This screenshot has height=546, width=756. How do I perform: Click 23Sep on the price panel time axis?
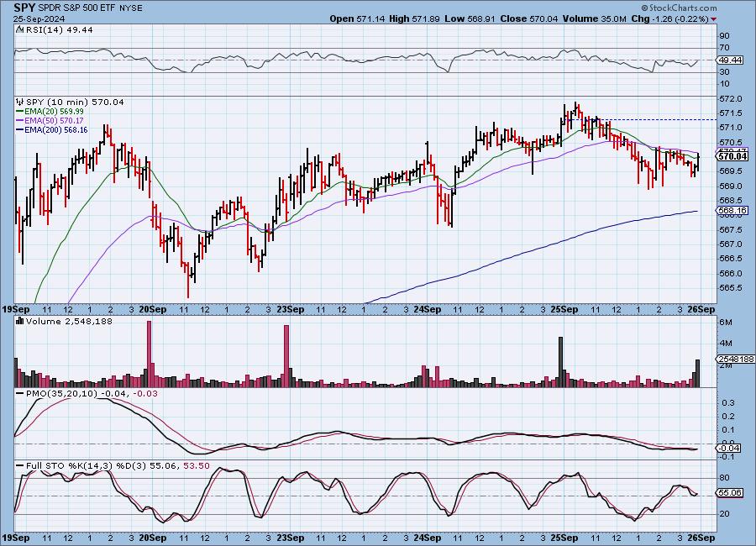(x=290, y=310)
